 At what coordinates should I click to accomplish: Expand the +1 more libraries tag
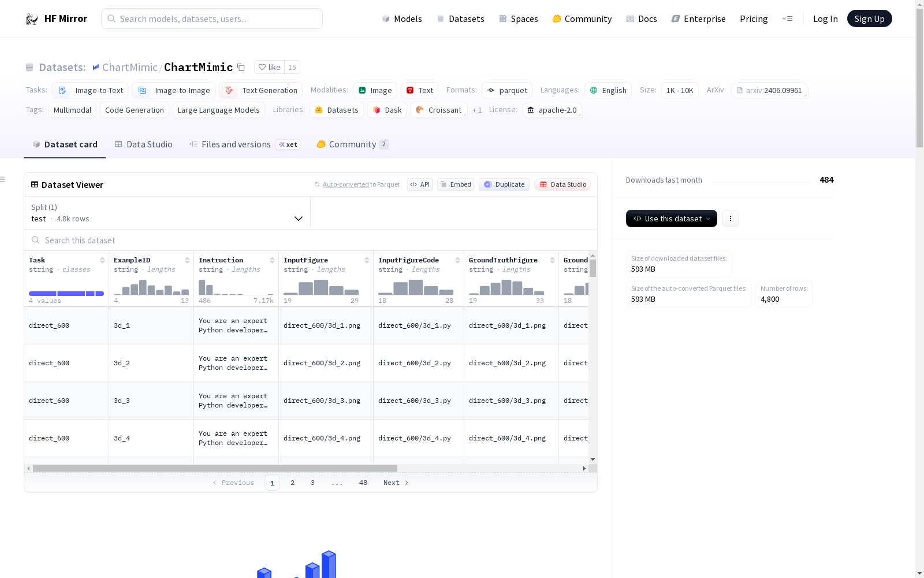tap(476, 110)
